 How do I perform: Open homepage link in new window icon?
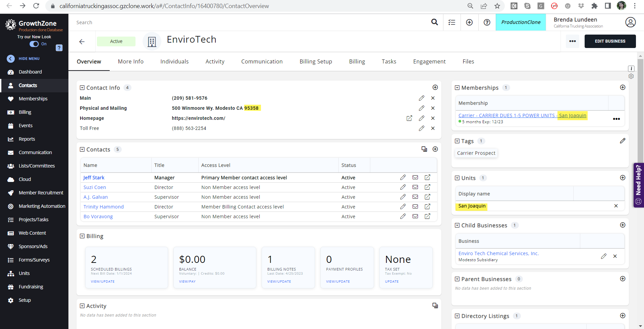[x=409, y=118]
